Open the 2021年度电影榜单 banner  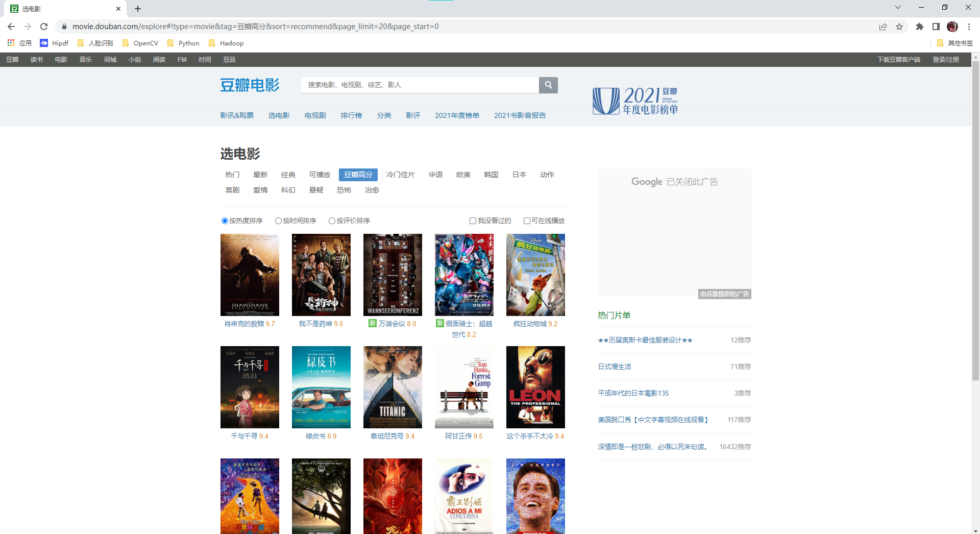[x=635, y=101]
